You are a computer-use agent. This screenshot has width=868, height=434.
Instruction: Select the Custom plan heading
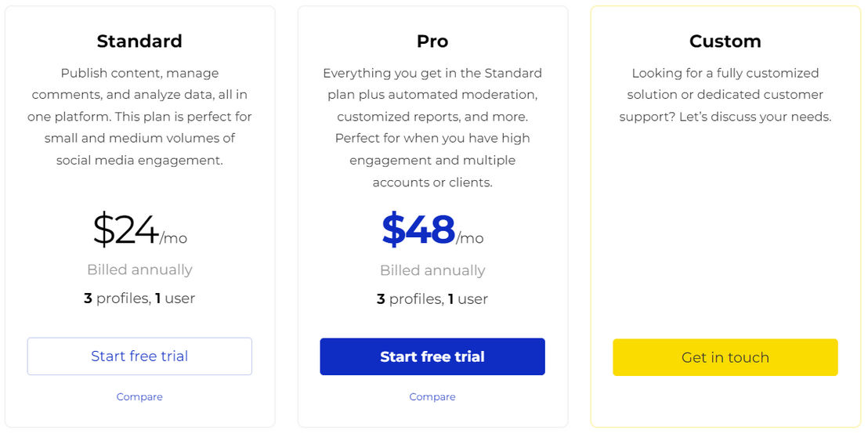click(x=725, y=42)
